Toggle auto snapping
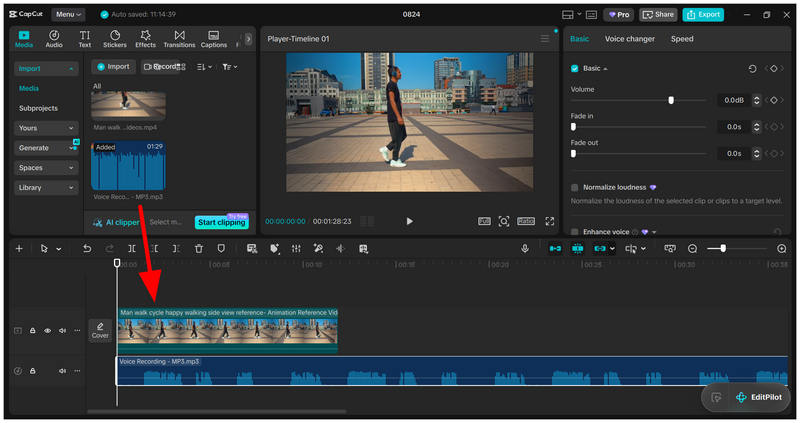This screenshot has width=800, height=423. click(x=578, y=248)
